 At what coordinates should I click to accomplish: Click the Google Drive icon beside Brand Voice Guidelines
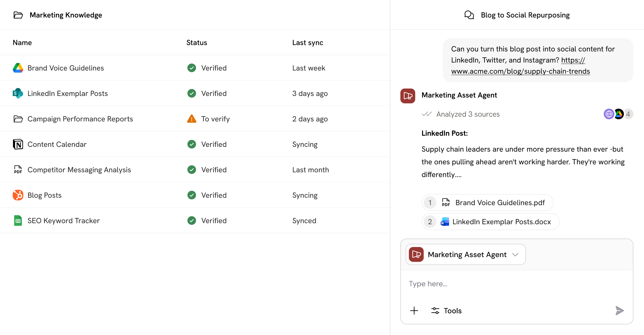[x=18, y=68]
